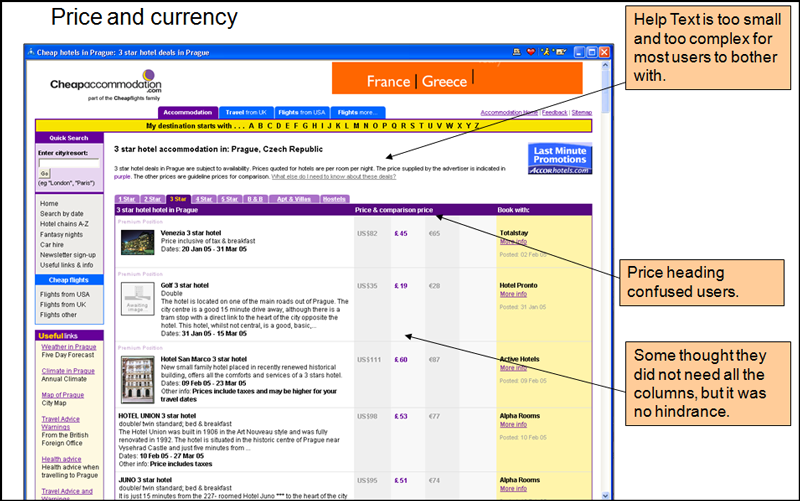The image size is (800, 501).
Task: Open Fantasy nights in sidebar
Action: pos(61,235)
